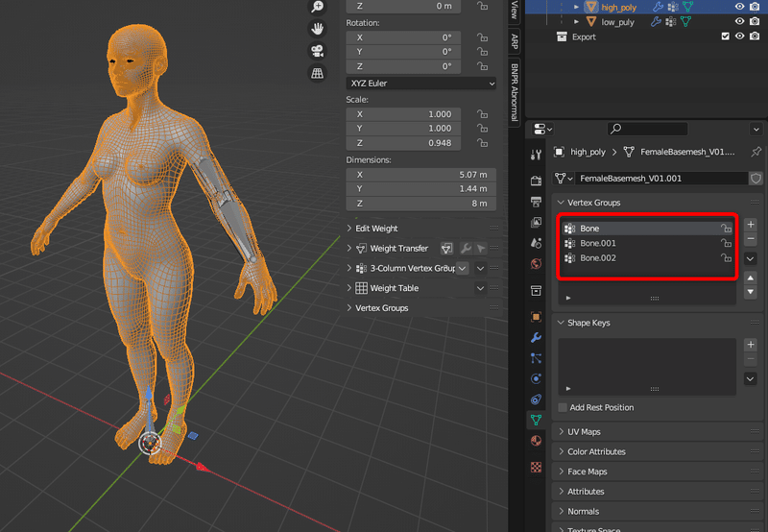Toggle the Export collection eye icon
The height and width of the screenshot is (532, 768).
tap(739, 36)
